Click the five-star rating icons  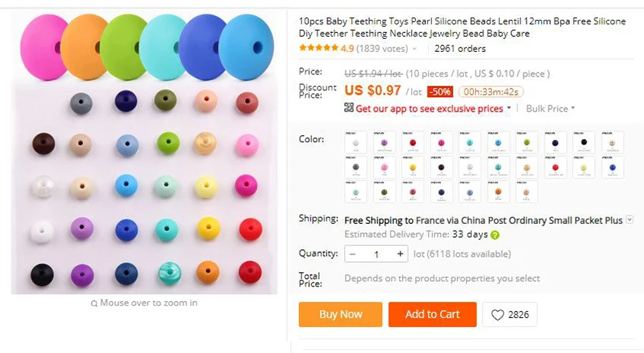[318, 48]
